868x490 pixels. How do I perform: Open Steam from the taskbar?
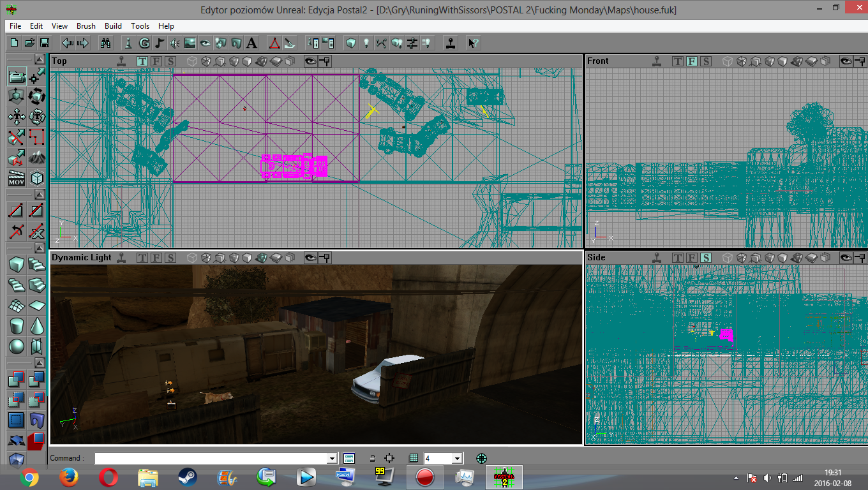coord(188,477)
